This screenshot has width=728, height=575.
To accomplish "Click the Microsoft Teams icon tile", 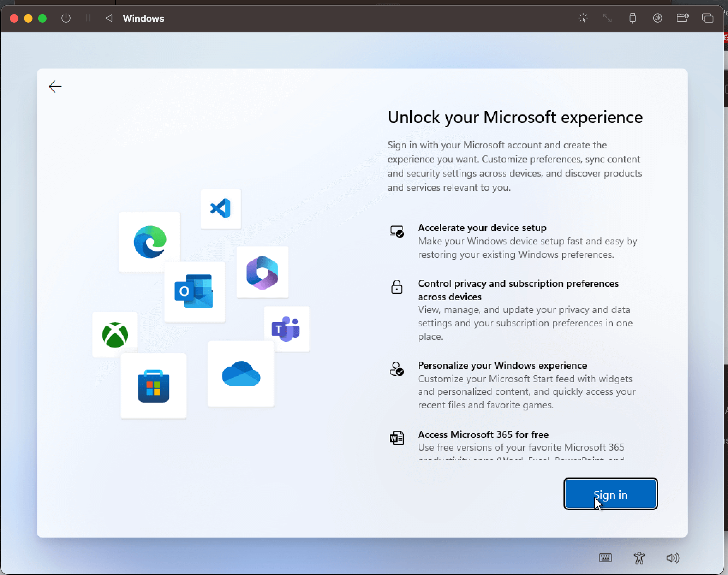I will tap(287, 328).
